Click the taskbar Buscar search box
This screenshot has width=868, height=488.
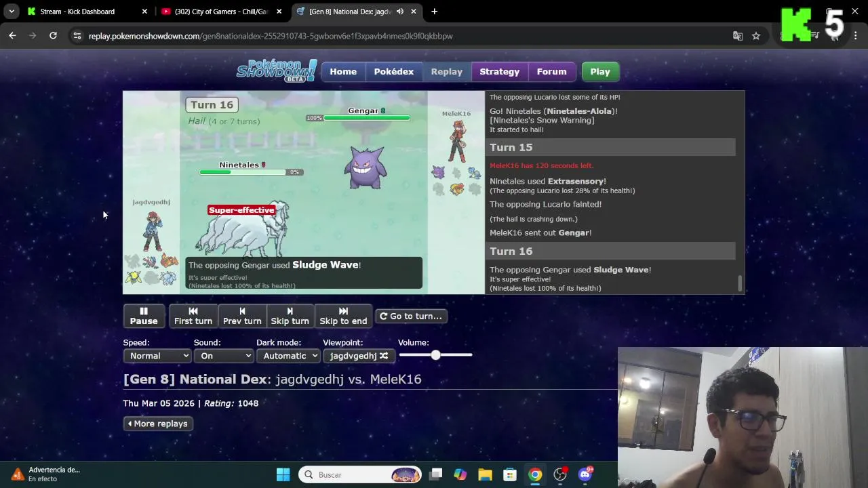[360, 474]
